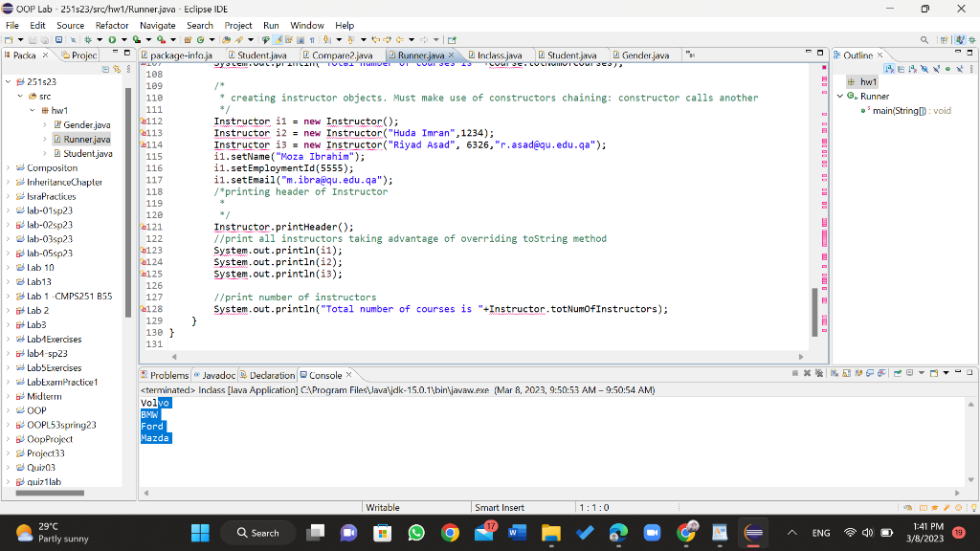
Task: Open the File menu
Action: [x=11, y=25]
